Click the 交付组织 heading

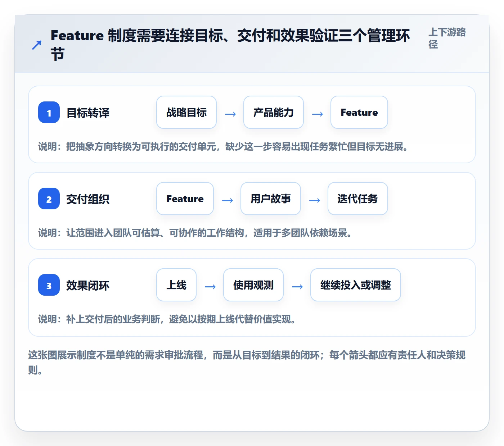[88, 199]
